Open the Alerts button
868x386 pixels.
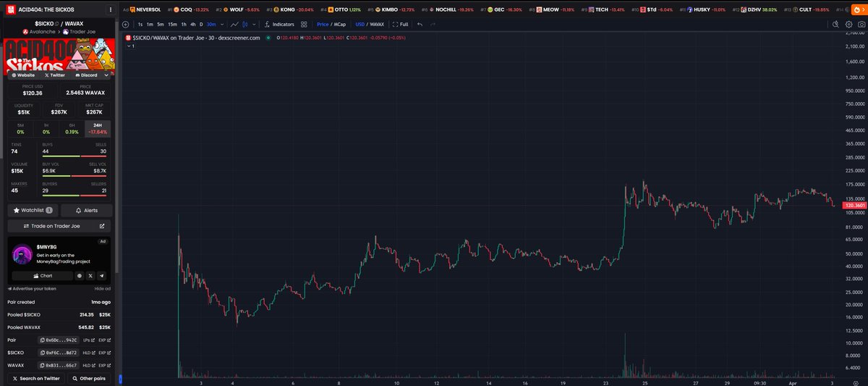(x=87, y=210)
